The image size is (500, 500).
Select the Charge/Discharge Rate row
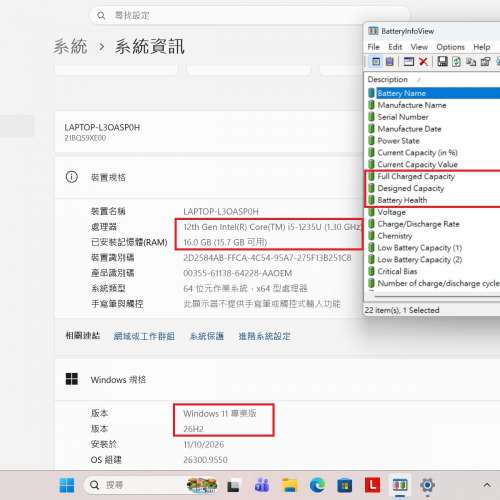433,224
